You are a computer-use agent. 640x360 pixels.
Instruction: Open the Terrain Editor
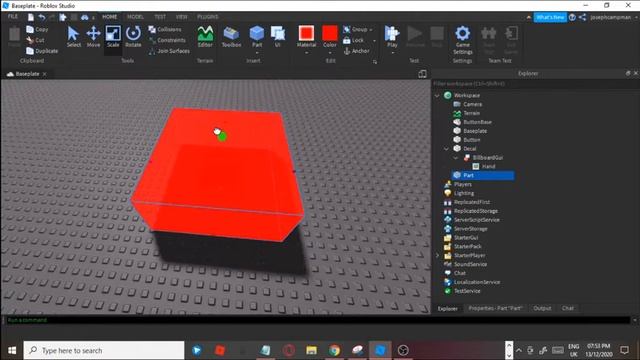[205, 37]
